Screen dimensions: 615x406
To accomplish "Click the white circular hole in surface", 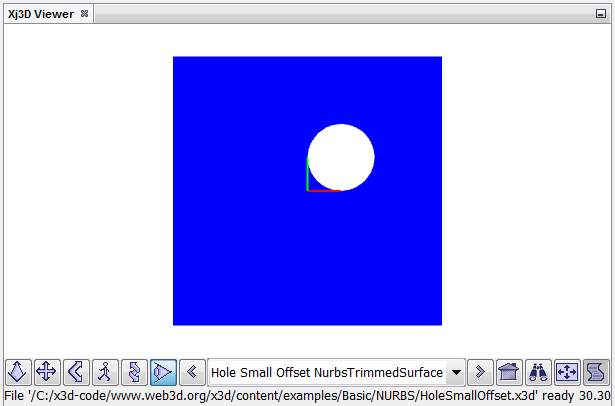I will (x=341, y=156).
